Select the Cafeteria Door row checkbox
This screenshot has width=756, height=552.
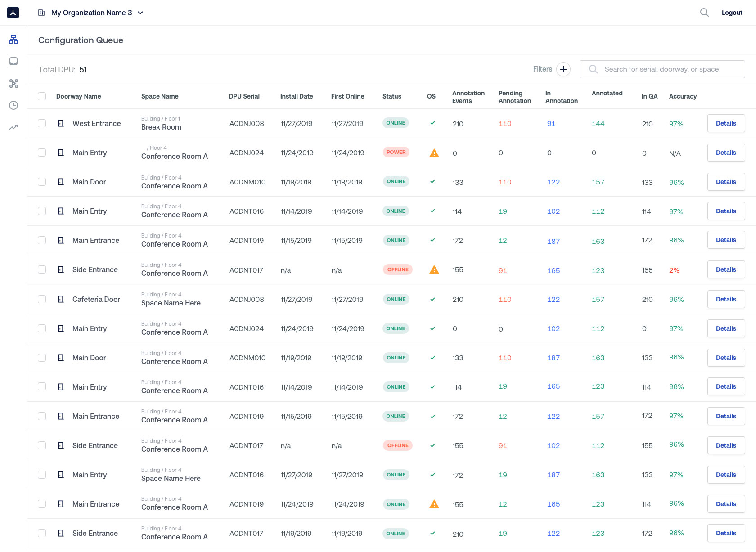click(x=42, y=299)
